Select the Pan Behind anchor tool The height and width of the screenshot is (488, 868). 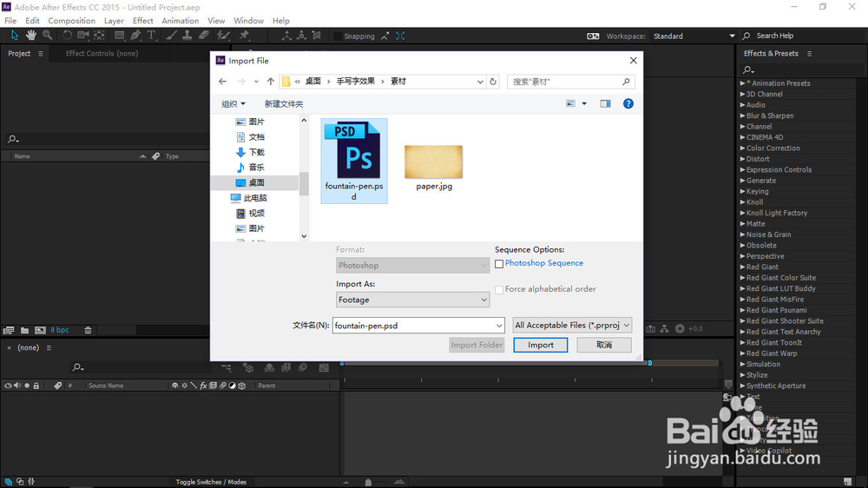tap(99, 36)
